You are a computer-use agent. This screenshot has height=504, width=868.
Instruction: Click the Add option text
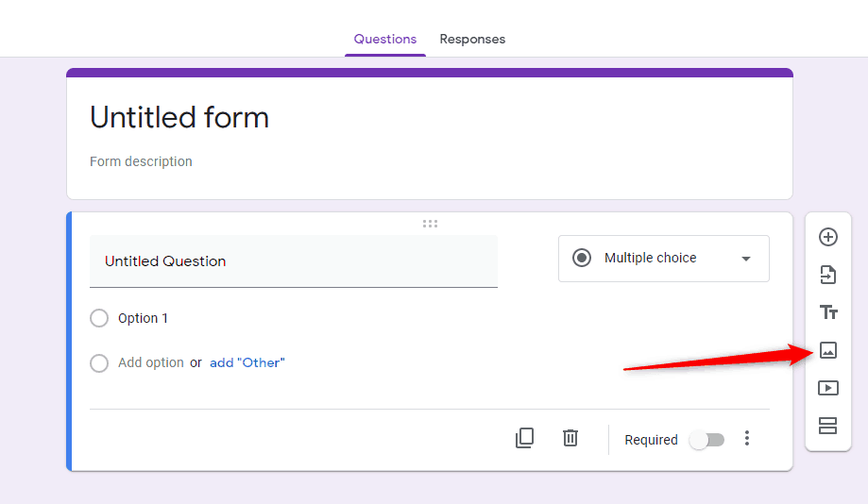pos(151,362)
